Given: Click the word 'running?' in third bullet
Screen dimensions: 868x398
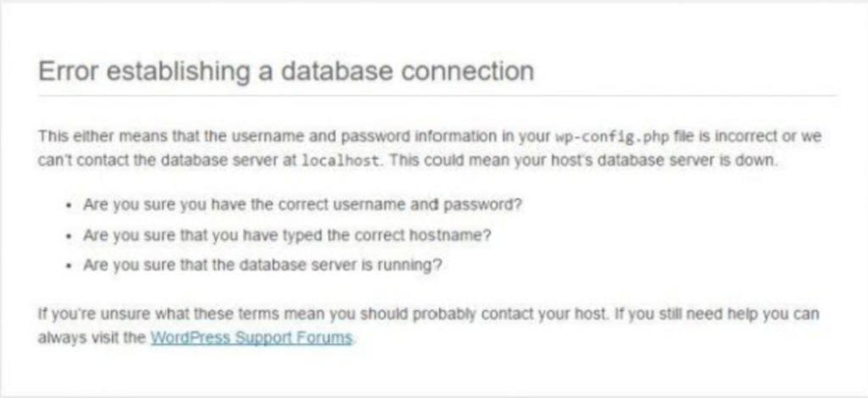Looking at the screenshot, I should click(409, 266).
